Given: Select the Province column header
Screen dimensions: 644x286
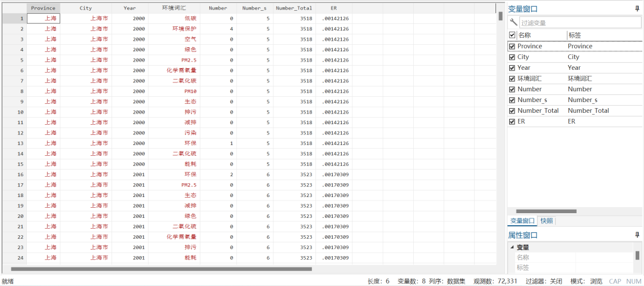Looking at the screenshot, I should tap(43, 8).
